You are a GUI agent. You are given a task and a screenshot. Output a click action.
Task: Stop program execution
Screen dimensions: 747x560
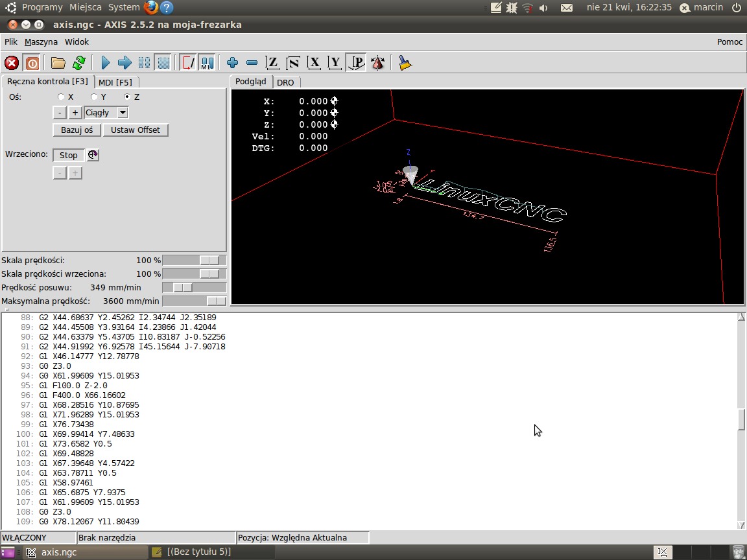pos(163,63)
